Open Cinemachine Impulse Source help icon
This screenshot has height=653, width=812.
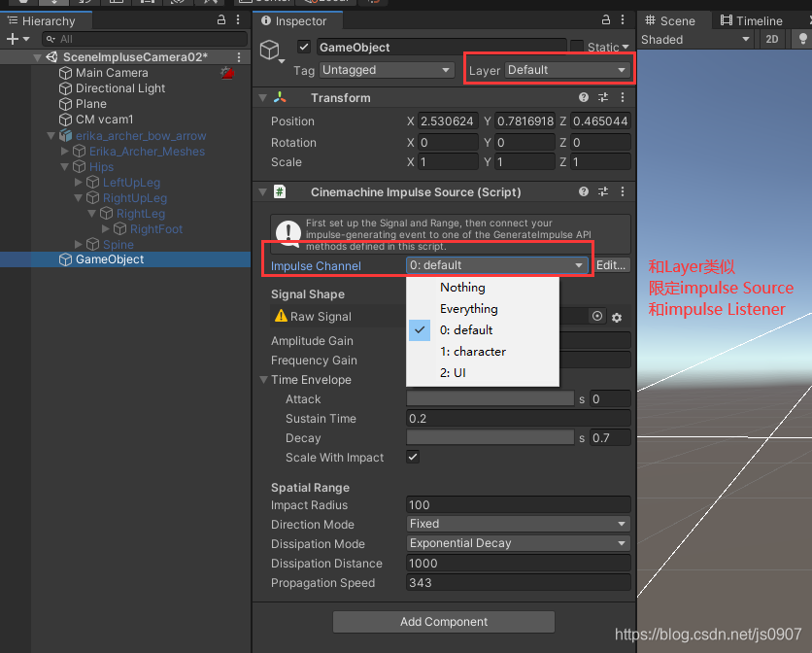click(x=584, y=191)
